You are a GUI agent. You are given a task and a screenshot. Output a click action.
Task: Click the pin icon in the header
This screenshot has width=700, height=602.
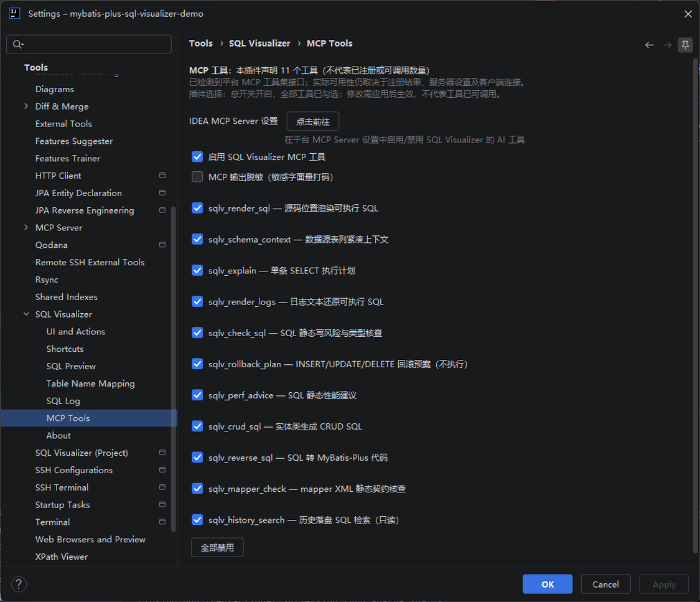(x=685, y=45)
